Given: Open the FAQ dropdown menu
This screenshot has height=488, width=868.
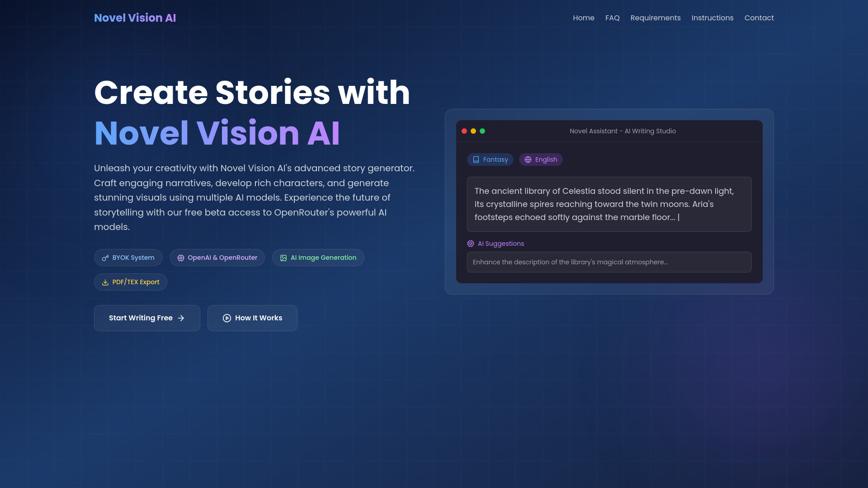Looking at the screenshot, I should tap(612, 18).
